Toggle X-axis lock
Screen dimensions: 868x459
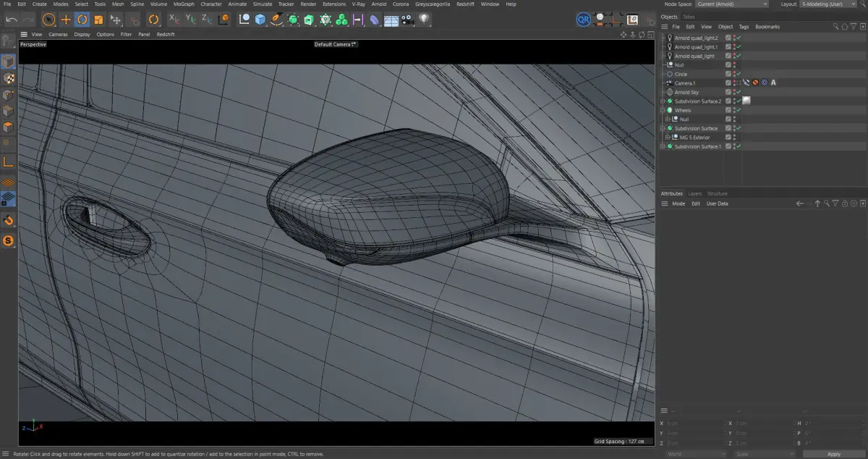coord(174,20)
